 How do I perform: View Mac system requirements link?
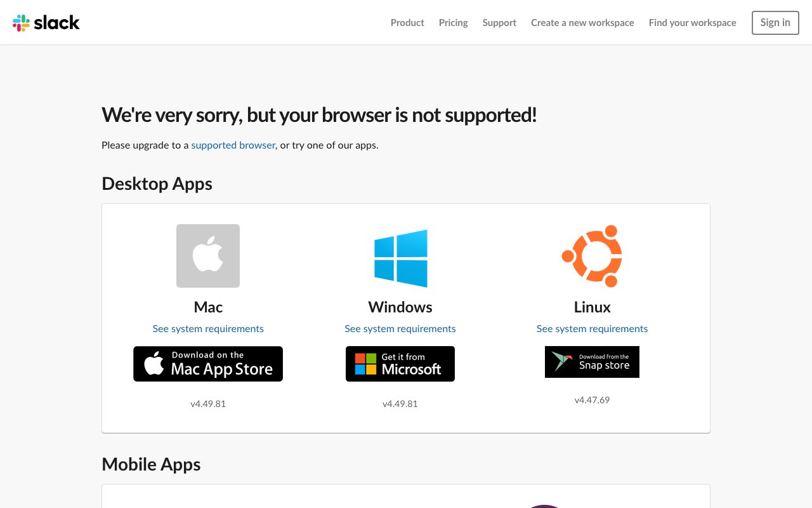pos(208,328)
